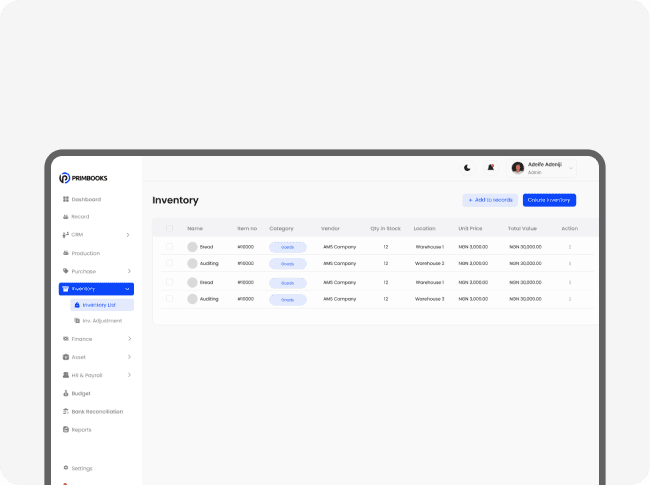Image resolution: width=650 pixels, height=485 pixels.
Task: Click the Item no column header
Action: tap(247, 228)
